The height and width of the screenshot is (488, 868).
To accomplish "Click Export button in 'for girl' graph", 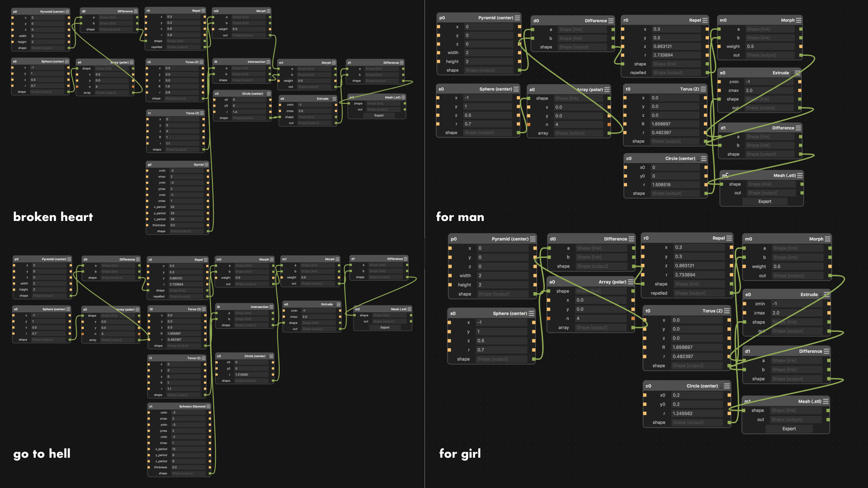I will [x=789, y=429].
